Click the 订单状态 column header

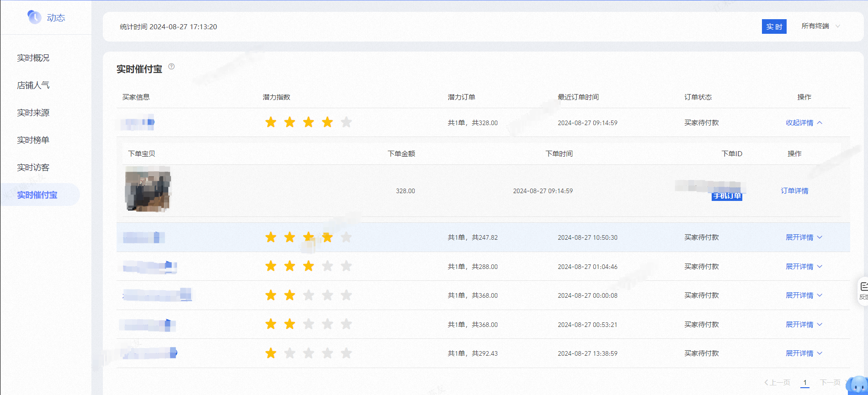(x=698, y=97)
